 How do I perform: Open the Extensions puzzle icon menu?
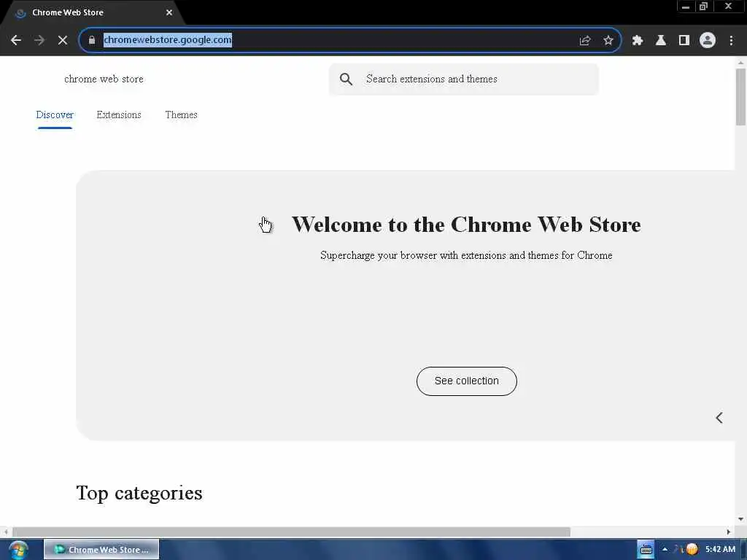click(x=637, y=41)
